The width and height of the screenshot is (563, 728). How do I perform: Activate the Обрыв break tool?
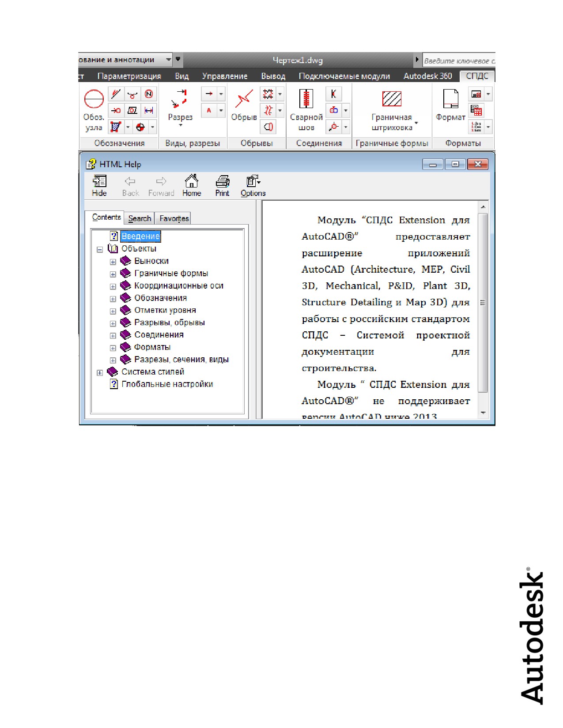[244, 105]
